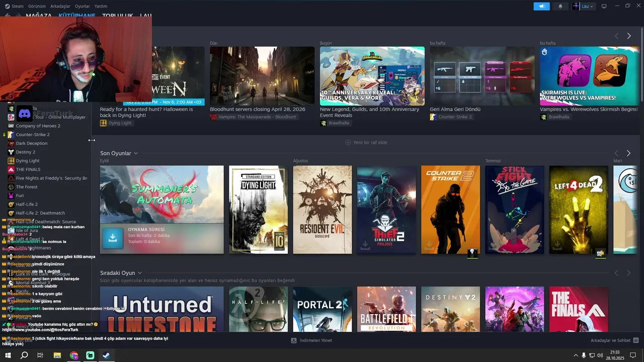Select the Dying Light icon in sidebar
Image resolution: width=644 pixels, height=362 pixels.
11,161
